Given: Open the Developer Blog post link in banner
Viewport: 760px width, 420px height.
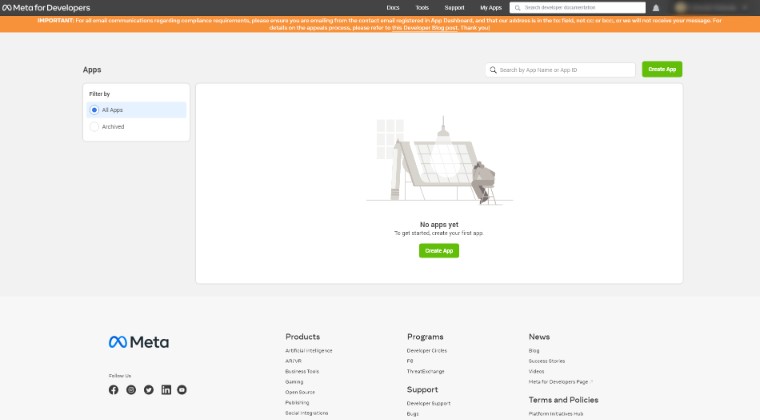Looking at the screenshot, I should click(425, 28).
